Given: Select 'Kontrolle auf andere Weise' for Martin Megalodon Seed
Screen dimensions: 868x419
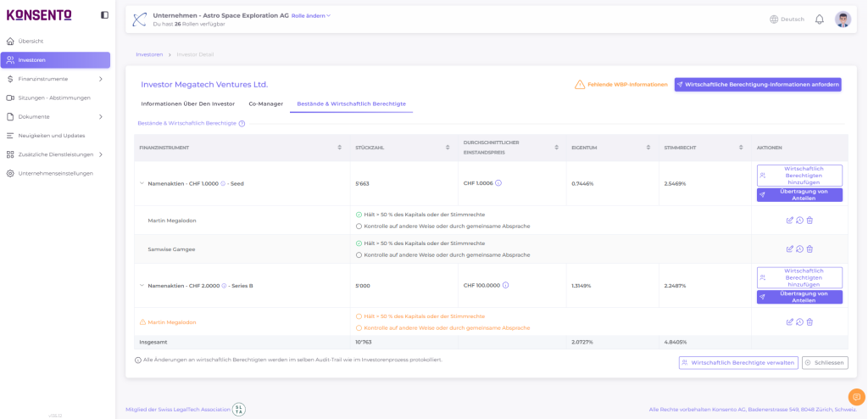Looking at the screenshot, I should [359, 226].
